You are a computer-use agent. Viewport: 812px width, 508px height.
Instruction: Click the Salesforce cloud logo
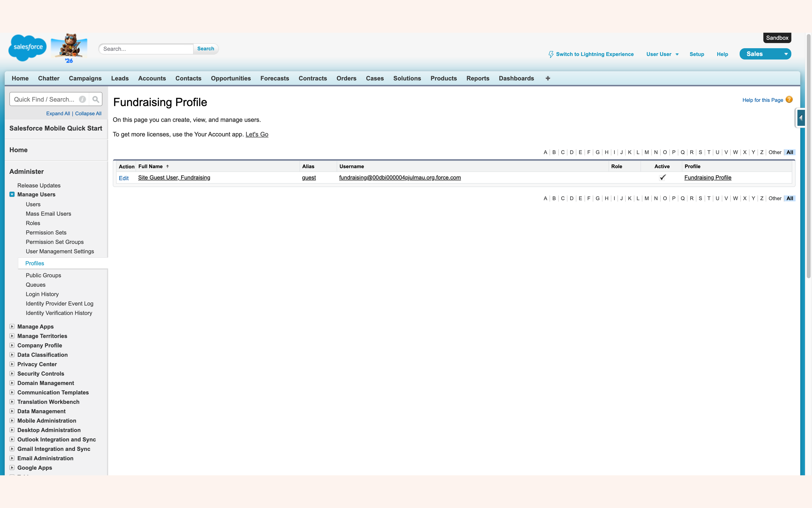[x=28, y=48]
